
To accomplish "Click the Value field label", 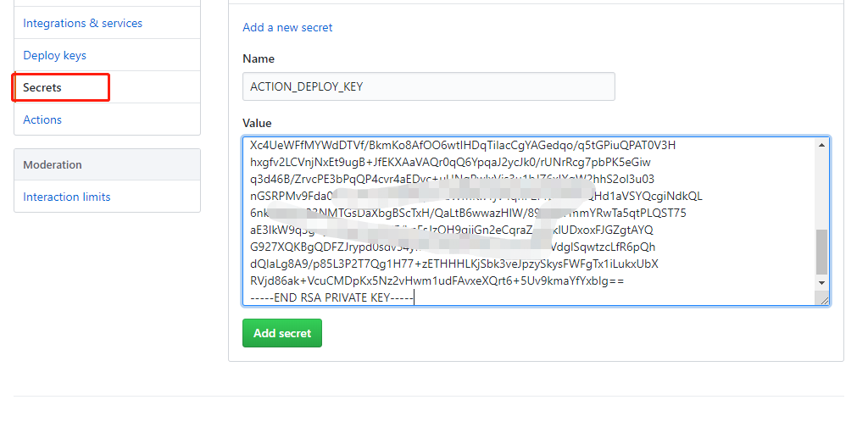I will 257,123.
